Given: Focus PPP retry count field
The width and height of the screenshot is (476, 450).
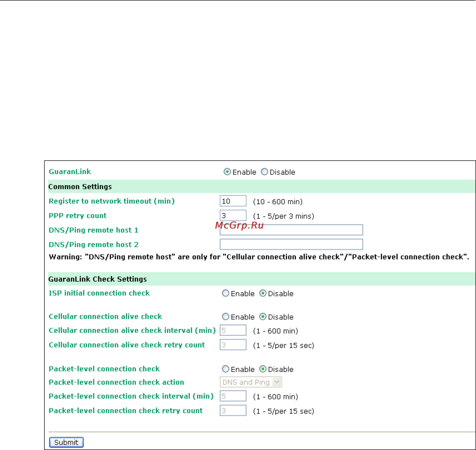Looking at the screenshot, I should click(233, 216).
